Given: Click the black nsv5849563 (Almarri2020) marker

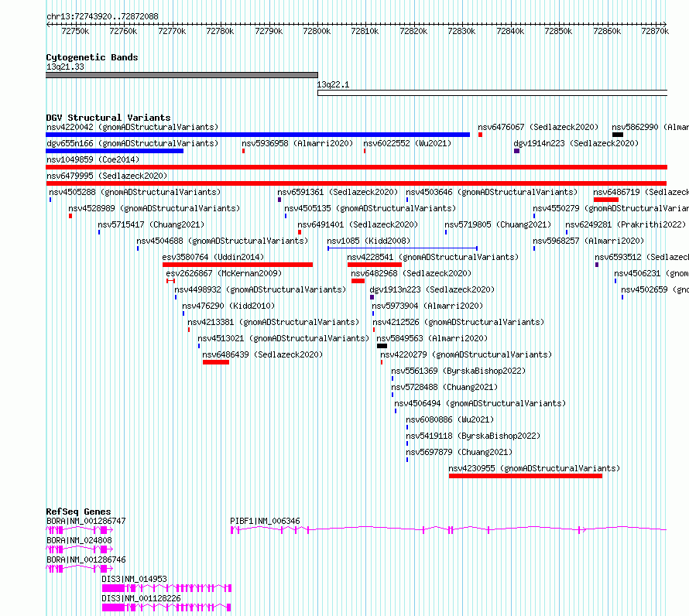Looking at the screenshot, I should 382,346.
